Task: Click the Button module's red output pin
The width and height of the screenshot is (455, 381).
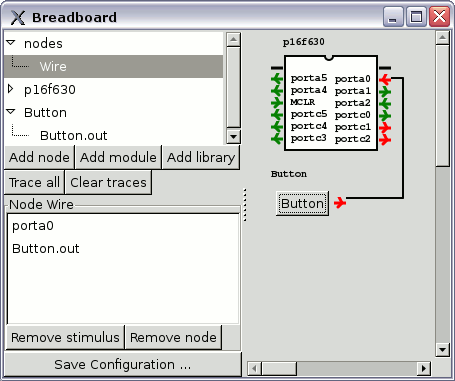Action: [x=340, y=202]
